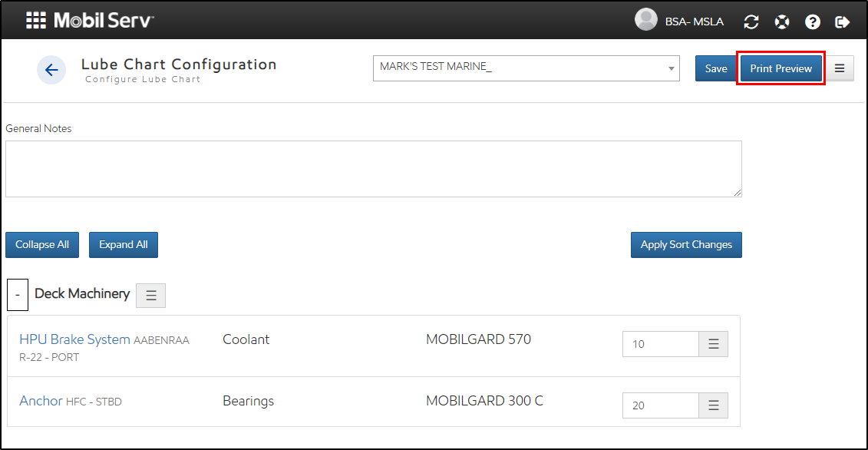
Task: Open Print Preview of the lube chart
Action: (x=781, y=68)
